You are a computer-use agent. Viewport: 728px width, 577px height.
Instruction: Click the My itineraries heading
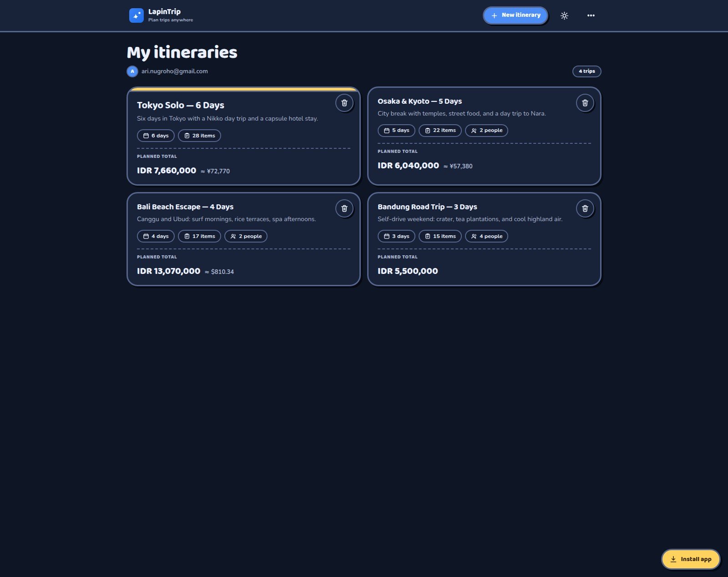click(182, 53)
